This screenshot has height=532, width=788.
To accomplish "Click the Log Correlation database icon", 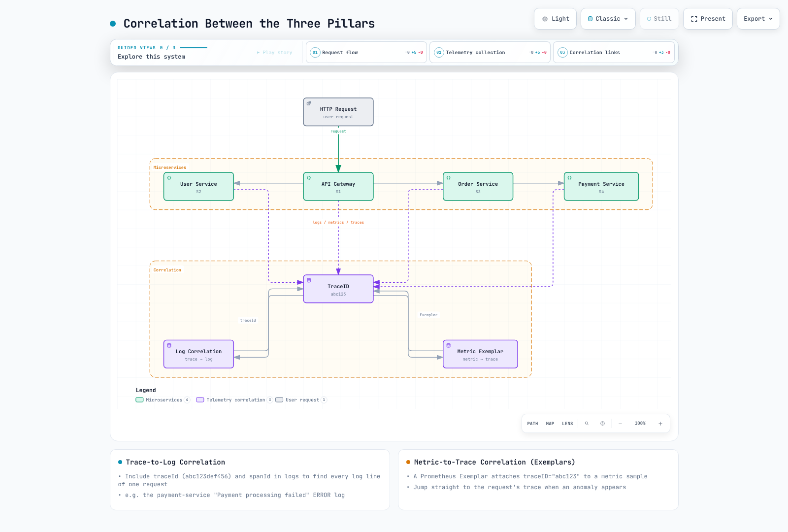I will click(169, 345).
